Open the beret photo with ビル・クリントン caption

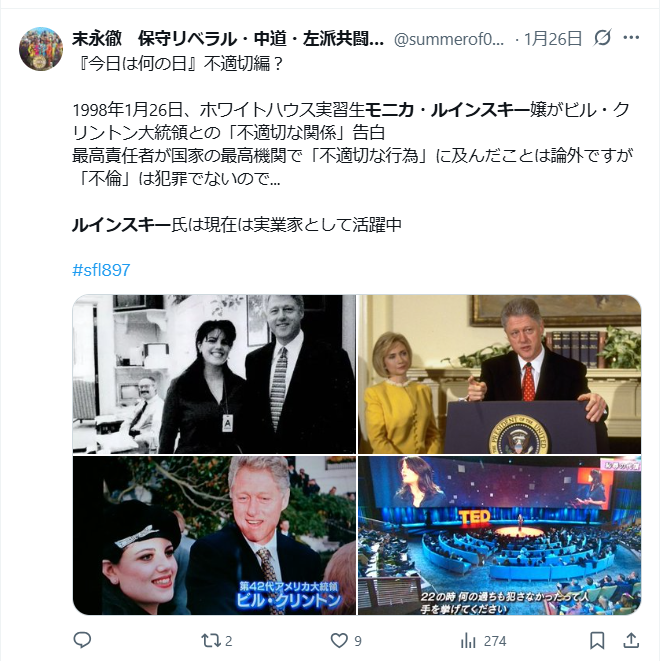tap(214, 535)
